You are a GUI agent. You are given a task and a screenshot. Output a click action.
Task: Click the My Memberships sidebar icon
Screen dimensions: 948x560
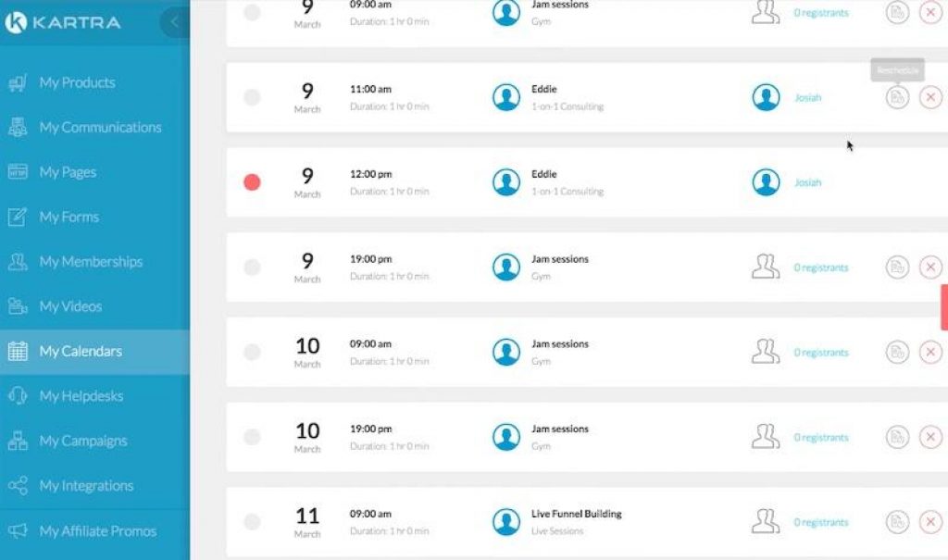point(18,262)
